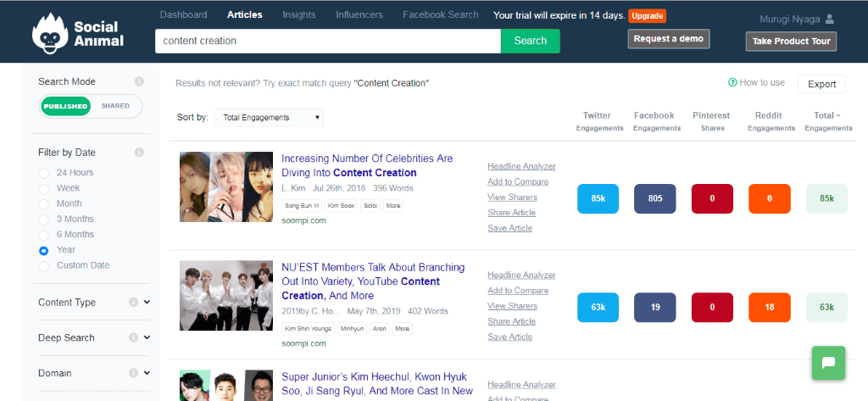The image size is (868, 401).
Task: Select the Week date filter
Action: (x=44, y=189)
